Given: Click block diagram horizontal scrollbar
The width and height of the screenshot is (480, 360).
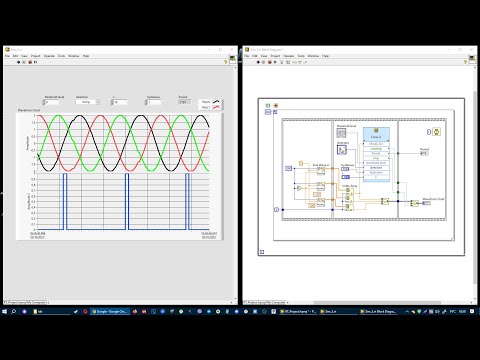Looking at the screenshot, I should (377, 303).
